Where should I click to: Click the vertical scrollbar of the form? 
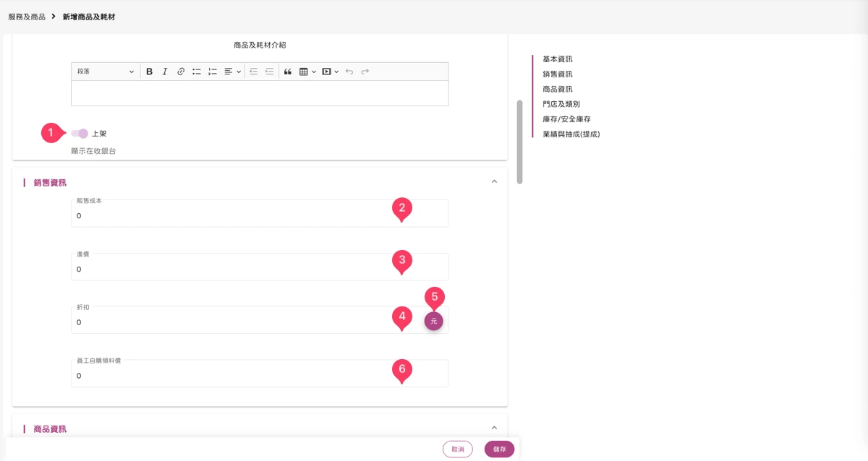pos(519,142)
